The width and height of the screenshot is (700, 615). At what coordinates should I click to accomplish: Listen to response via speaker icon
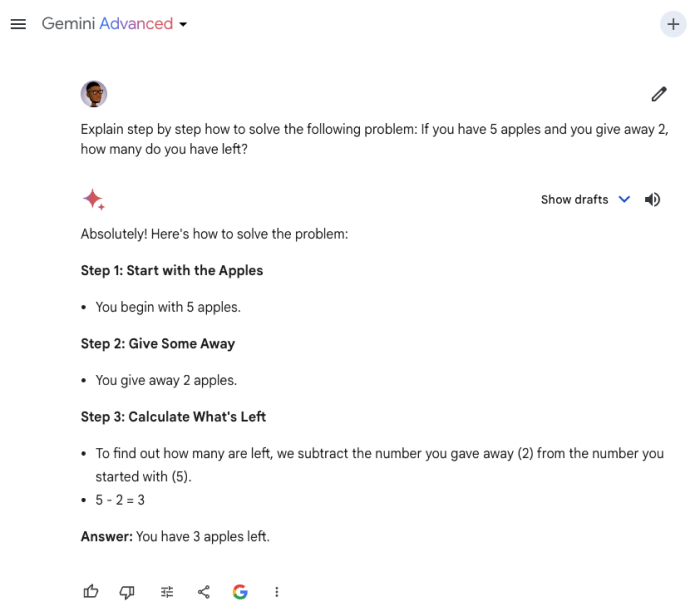pyautogui.click(x=652, y=199)
